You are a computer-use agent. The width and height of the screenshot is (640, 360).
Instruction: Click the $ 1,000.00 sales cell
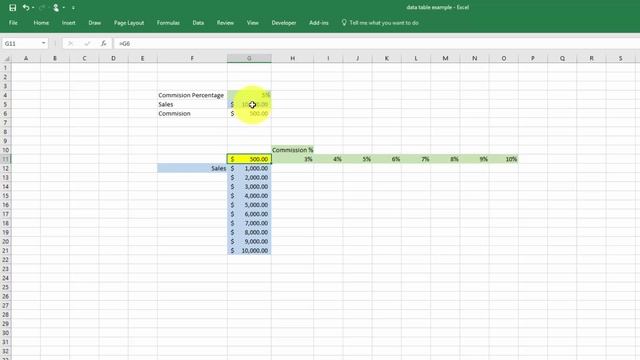pos(249,168)
